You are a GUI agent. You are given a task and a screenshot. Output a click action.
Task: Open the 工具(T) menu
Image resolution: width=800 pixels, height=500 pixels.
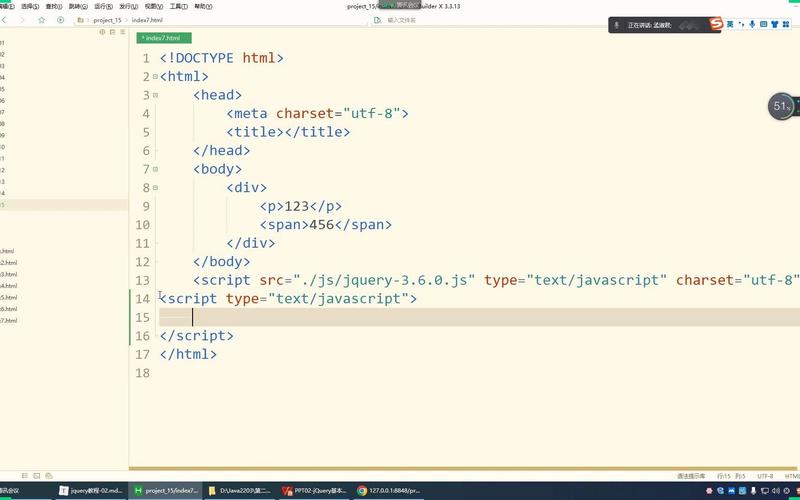pos(178,6)
